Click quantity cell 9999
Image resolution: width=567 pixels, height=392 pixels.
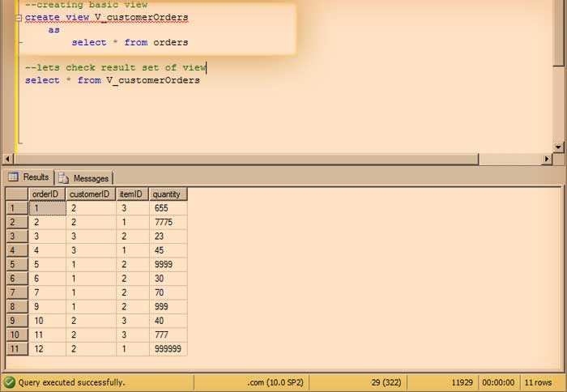coord(168,264)
